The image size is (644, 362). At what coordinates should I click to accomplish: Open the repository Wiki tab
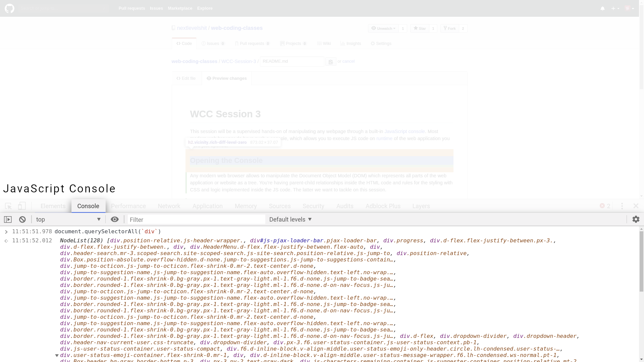[324, 44]
